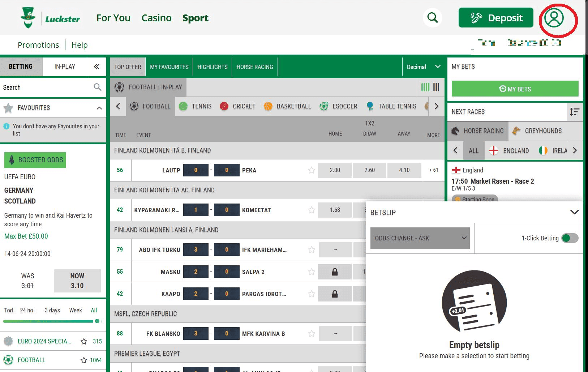The width and height of the screenshot is (588, 372).
Task: Toggle 1-Click Betting switch
Action: point(570,238)
